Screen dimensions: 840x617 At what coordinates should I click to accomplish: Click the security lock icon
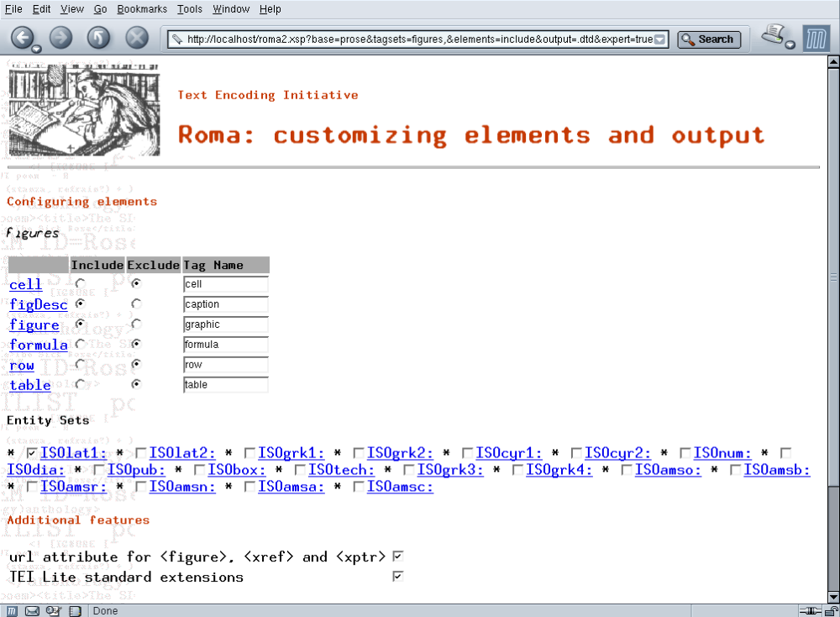(x=832, y=611)
